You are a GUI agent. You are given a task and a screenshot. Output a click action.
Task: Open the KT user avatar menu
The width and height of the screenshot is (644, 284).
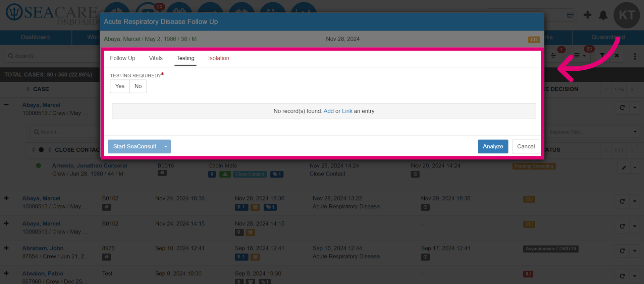(627, 15)
